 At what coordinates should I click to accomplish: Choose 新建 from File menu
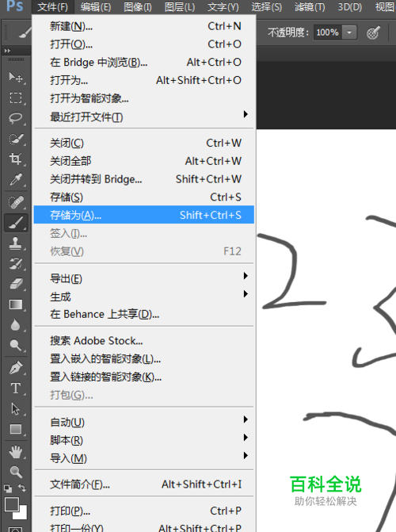(144, 26)
